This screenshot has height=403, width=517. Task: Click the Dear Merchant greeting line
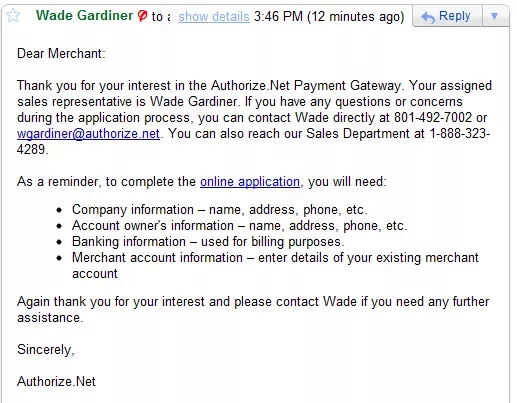[x=61, y=53]
